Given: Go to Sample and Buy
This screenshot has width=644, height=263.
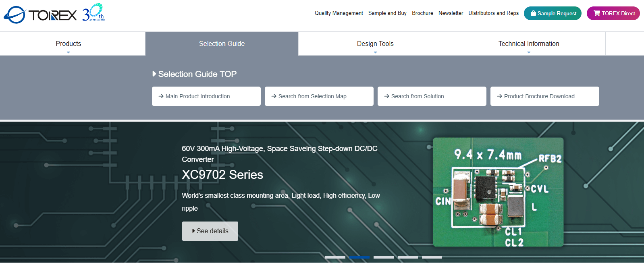Looking at the screenshot, I should [387, 13].
